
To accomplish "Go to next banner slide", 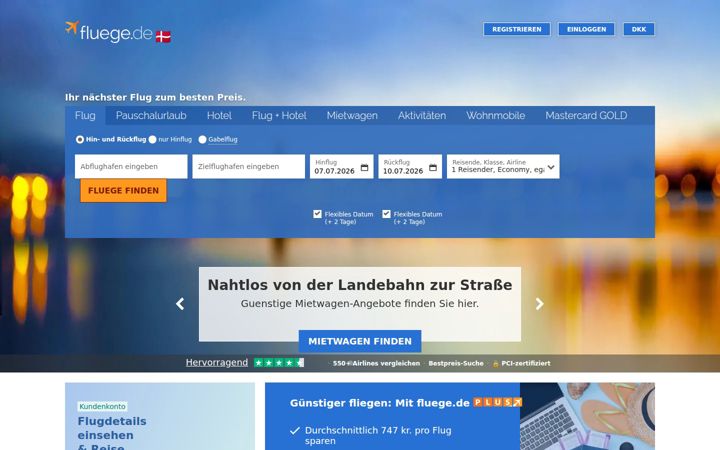I will click(x=540, y=304).
